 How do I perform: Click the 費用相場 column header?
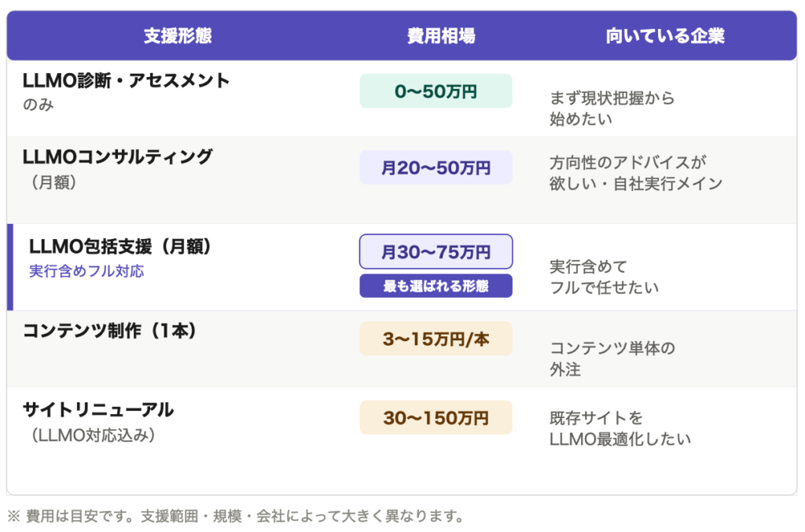click(440, 36)
